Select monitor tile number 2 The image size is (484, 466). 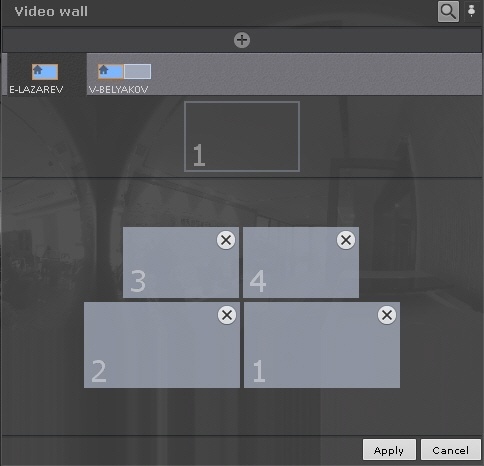click(x=162, y=345)
